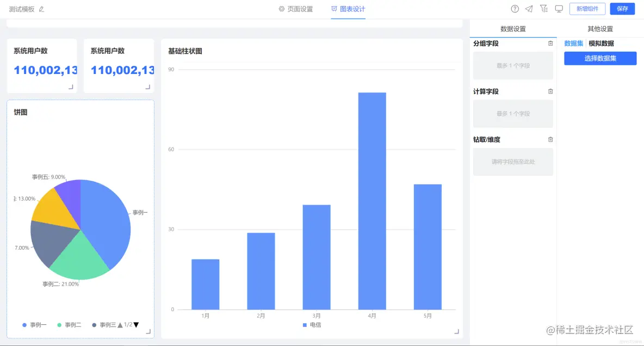Select the 2月 bar in the chart

point(261,271)
